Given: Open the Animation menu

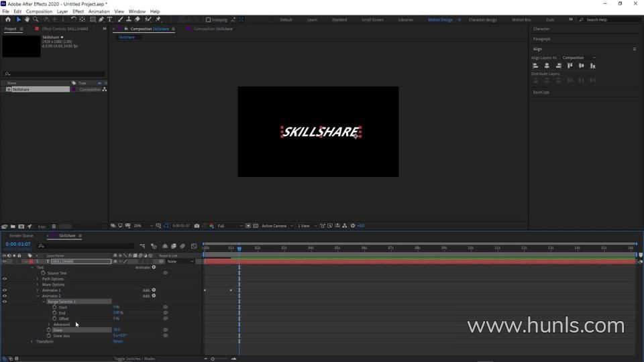Looking at the screenshot, I should [x=99, y=11].
